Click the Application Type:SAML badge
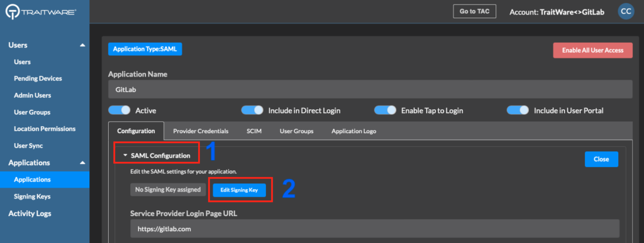The width and height of the screenshot is (644, 243). [x=145, y=49]
